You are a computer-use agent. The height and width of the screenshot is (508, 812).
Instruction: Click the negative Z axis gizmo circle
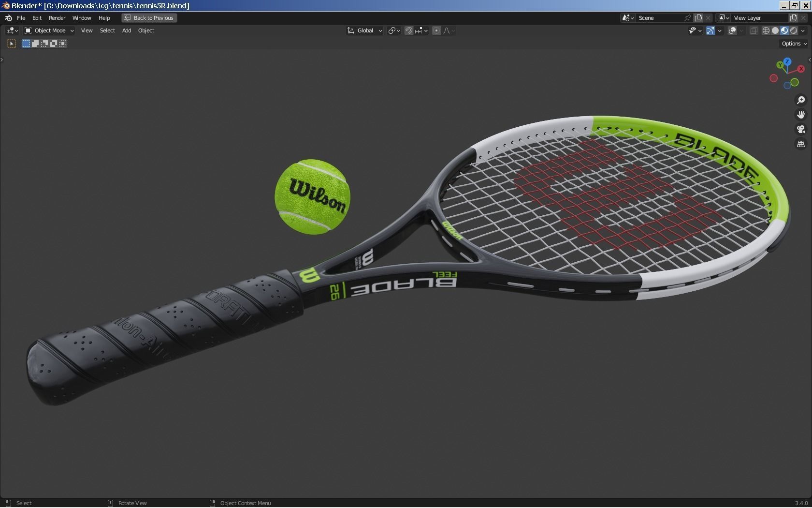(x=787, y=86)
